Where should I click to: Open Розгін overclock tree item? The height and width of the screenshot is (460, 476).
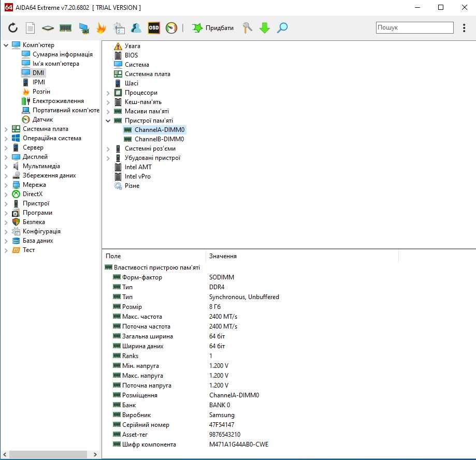41,92
